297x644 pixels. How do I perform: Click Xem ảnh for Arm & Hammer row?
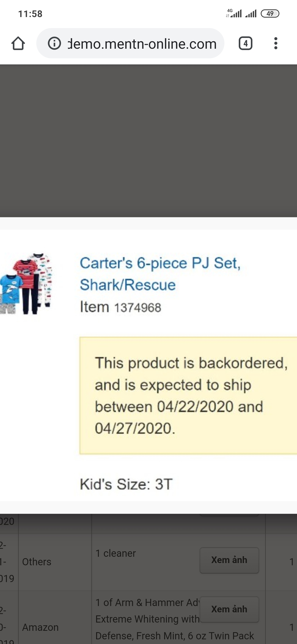[x=229, y=609]
